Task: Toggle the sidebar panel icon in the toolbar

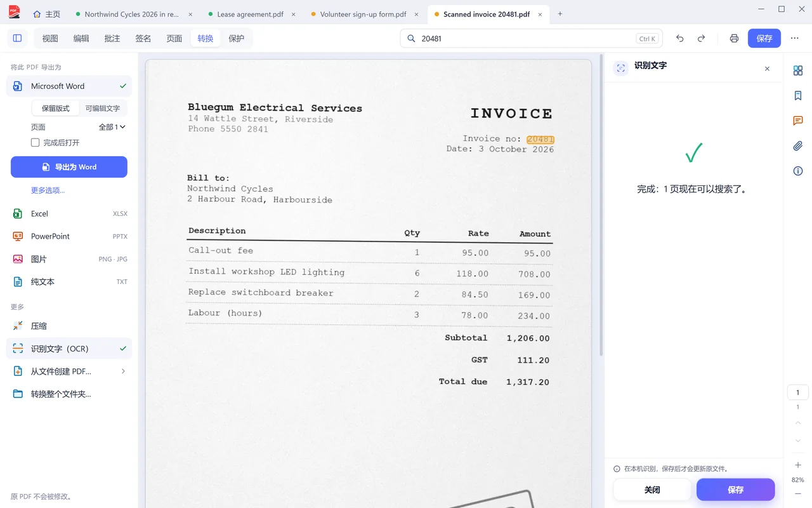Action: point(17,38)
